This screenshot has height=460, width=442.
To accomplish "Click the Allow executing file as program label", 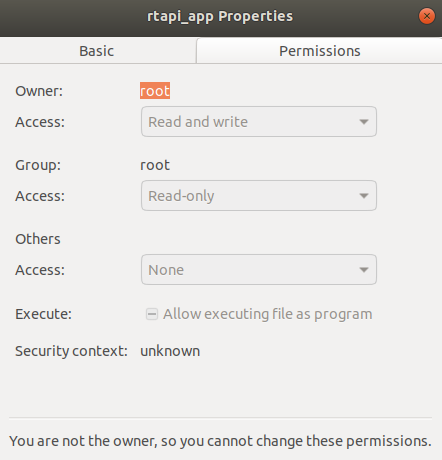I will click(267, 314).
